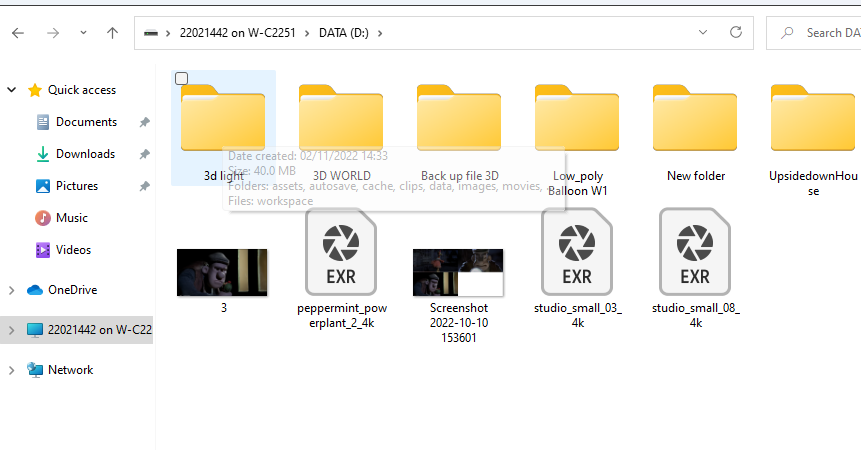Go forward in navigation history

pyautogui.click(x=53, y=33)
